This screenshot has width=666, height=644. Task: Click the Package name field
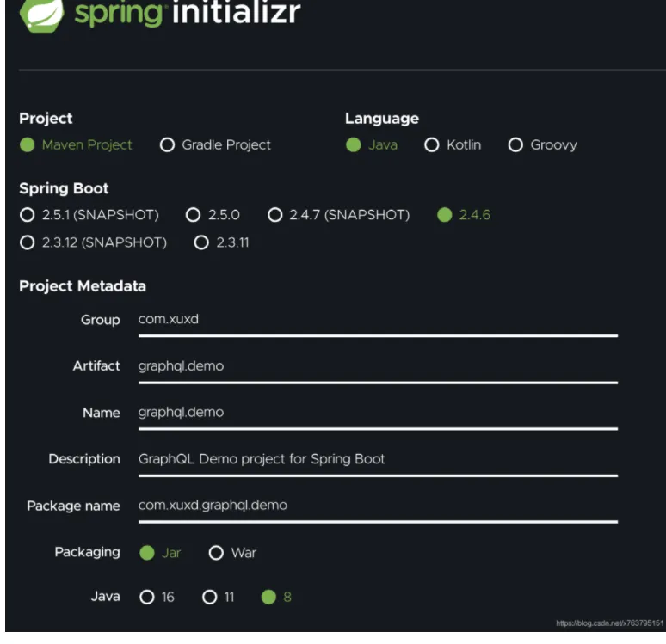click(x=377, y=506)
